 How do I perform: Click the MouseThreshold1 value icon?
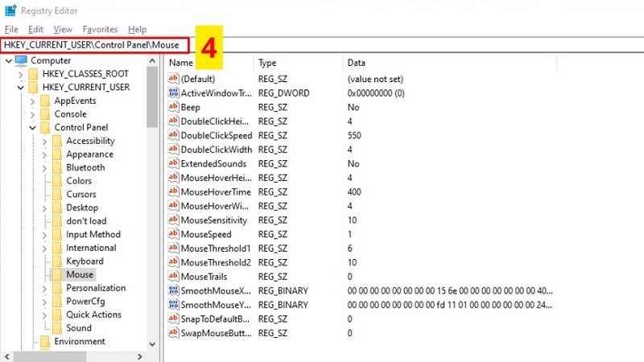click(x=173, y=248)
